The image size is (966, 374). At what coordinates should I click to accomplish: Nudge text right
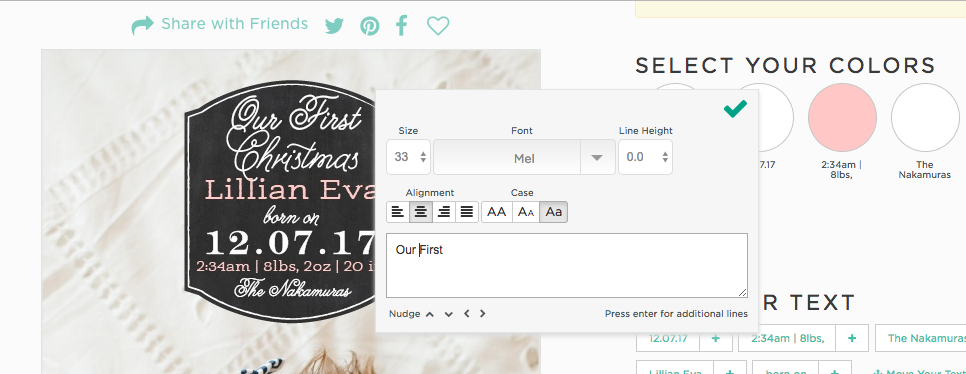[482, 314]
